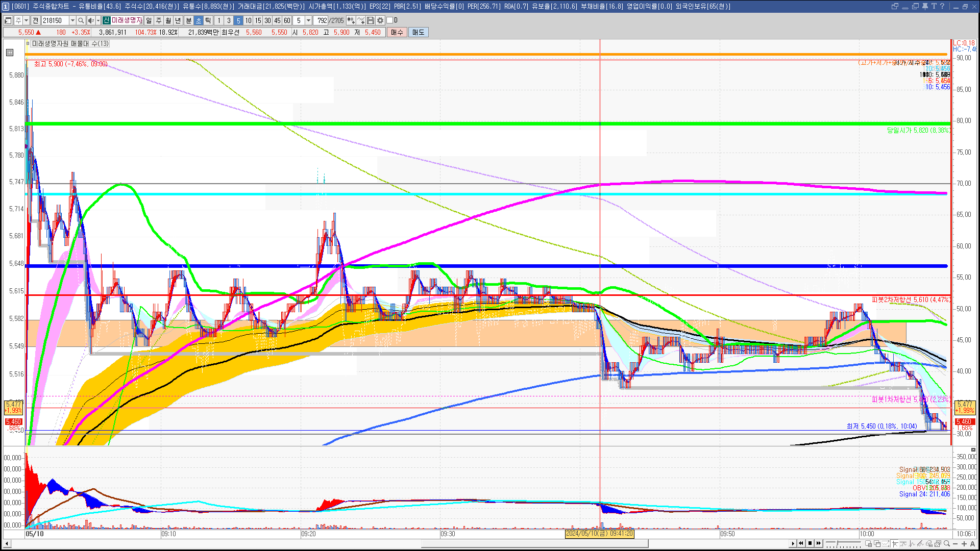Click the zoom magnifier icon at bottom right
Image resolution: width=980 pixels, height=551 pixels.
point(947,543)
